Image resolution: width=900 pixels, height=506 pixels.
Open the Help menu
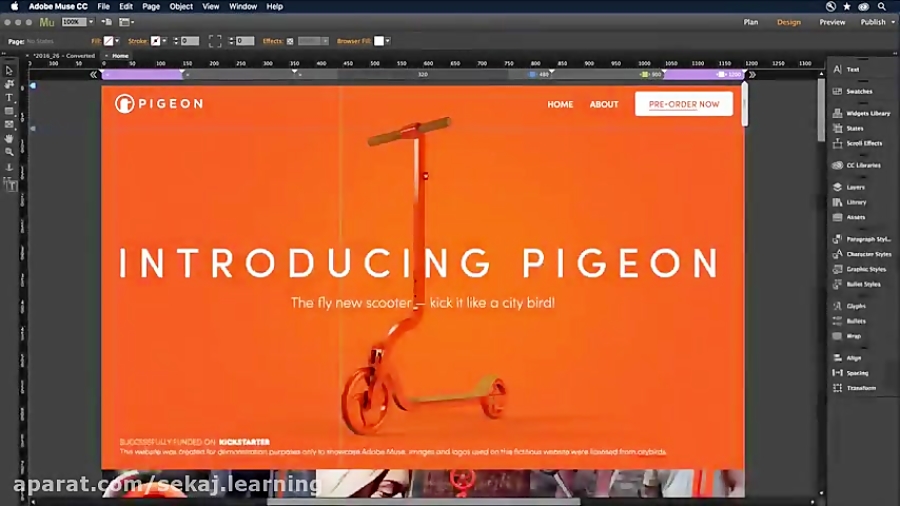[274, 6]
